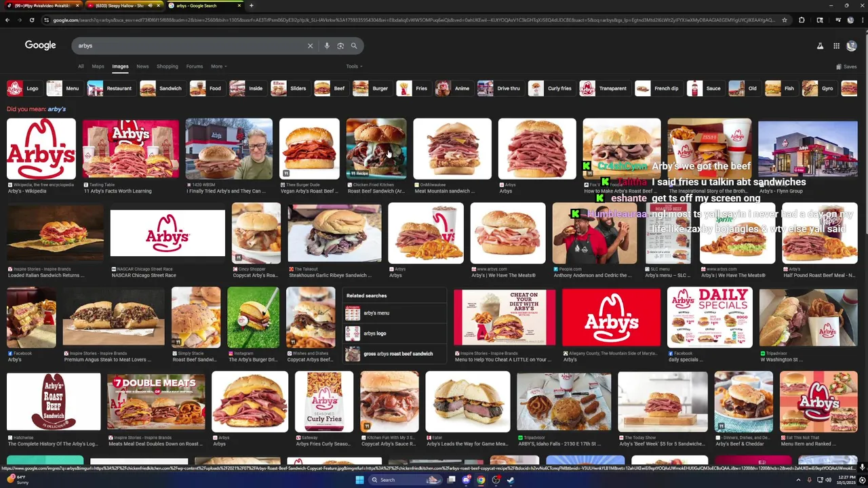Click the "arby's" Did you mean suggestion
This screenshot has width=868, height=488.
[57, 109]
